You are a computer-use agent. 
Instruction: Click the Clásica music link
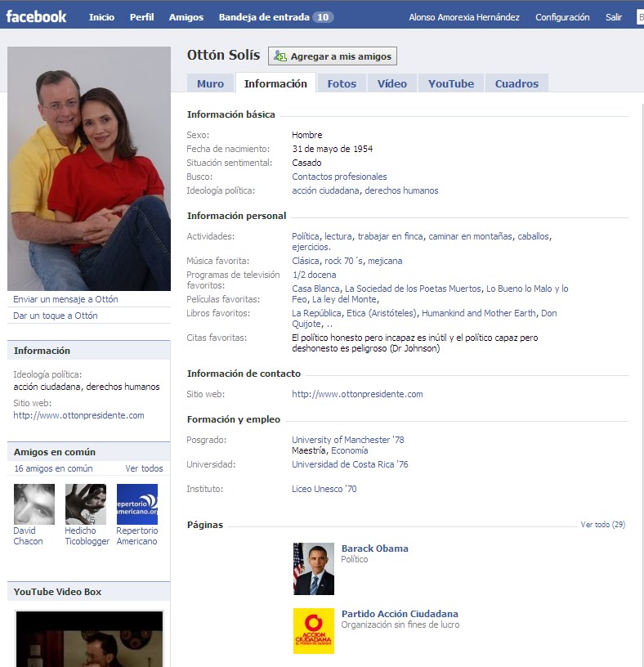point(306,261)
